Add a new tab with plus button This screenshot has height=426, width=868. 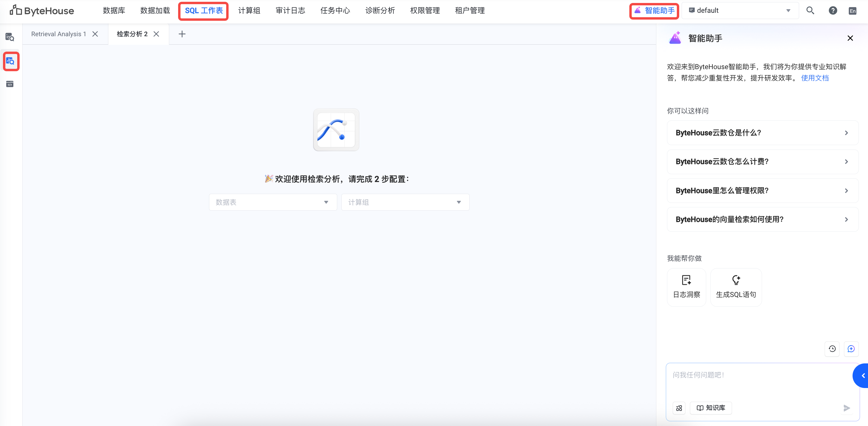coord(182,34)
